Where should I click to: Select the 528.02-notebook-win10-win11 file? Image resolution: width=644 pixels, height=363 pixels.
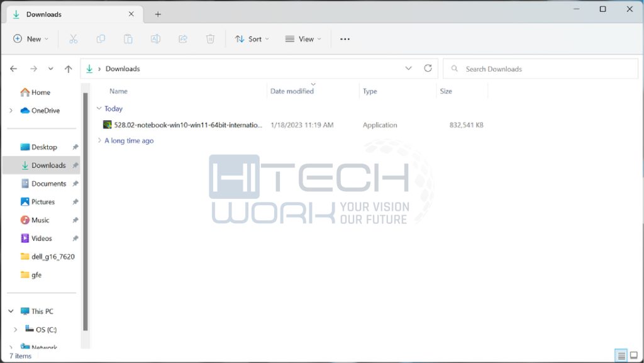click(188, 125)
